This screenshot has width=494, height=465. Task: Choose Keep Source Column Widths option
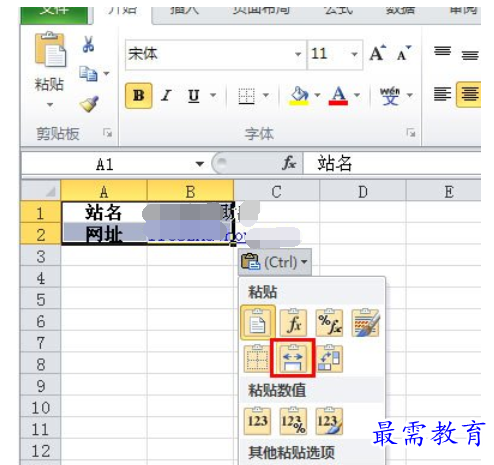[293, 358]
